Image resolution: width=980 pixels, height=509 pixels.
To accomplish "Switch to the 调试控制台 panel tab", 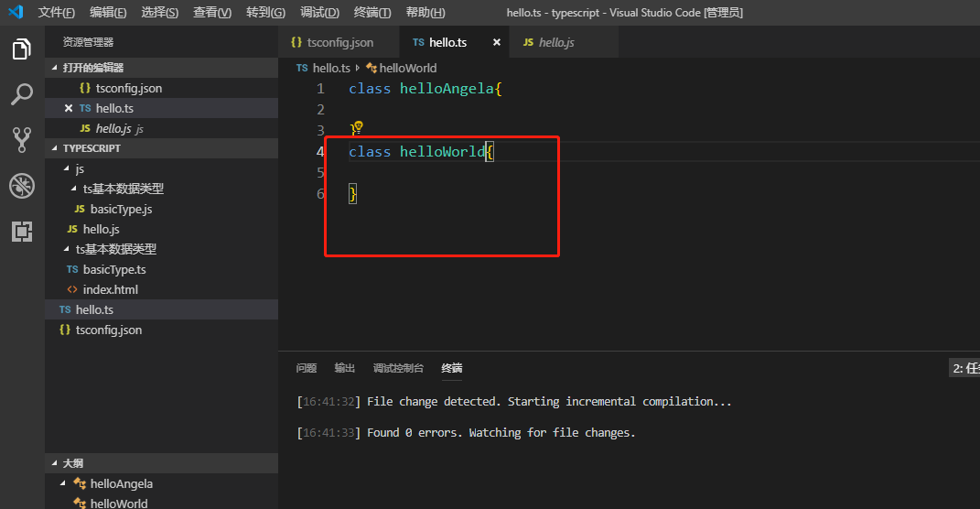I will (398, 368).
